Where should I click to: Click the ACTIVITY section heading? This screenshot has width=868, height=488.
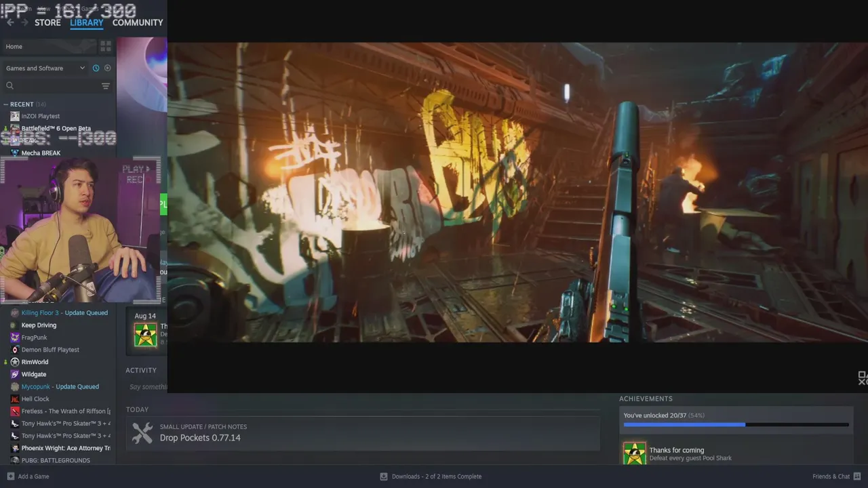(x=141, y=370)
